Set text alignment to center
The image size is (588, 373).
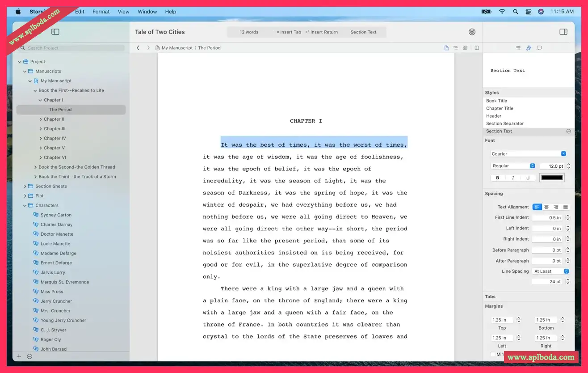pyautogui.click(x=546, y=207)
